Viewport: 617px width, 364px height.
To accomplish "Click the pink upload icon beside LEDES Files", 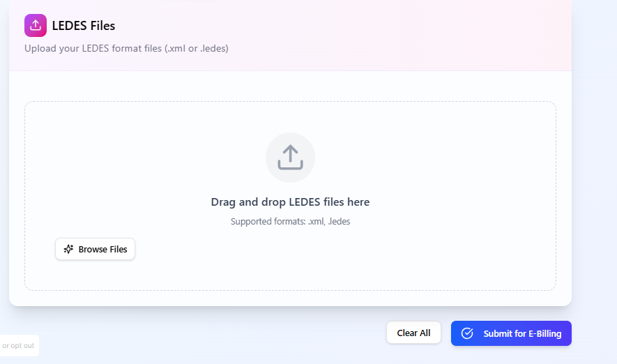I will tap(36, 26).
